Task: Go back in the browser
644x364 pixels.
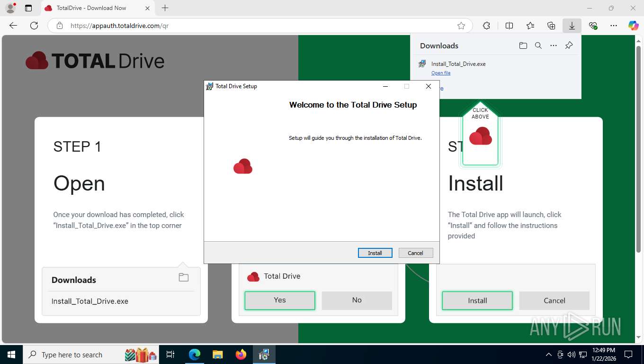Action: tap(13, 26)
